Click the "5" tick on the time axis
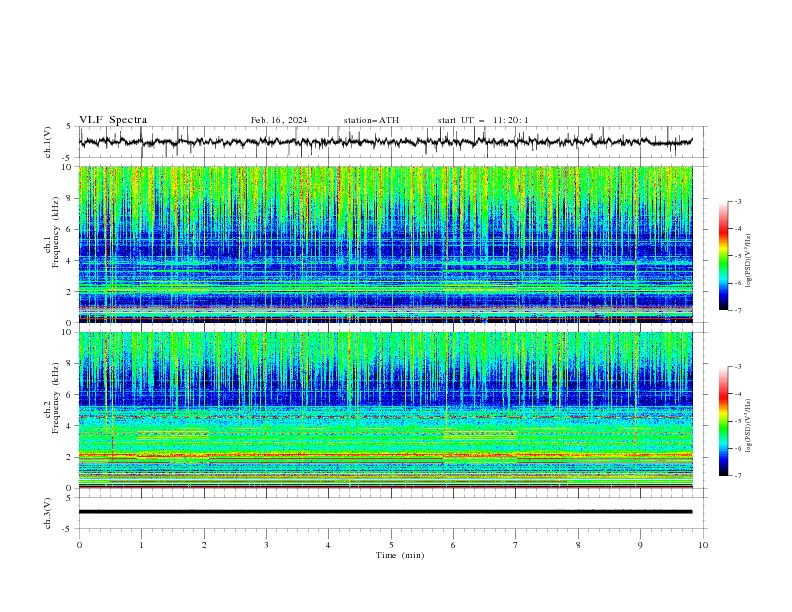792x612 pixels. tap(391, 545)
